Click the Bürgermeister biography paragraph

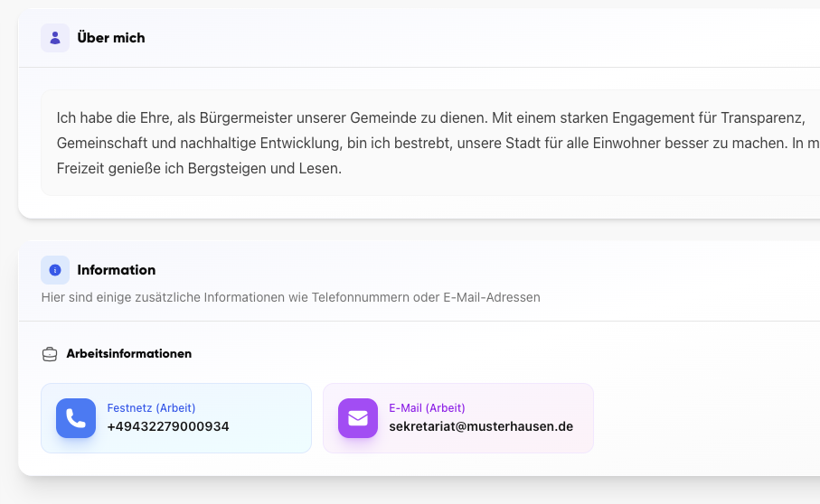point(438,143)
